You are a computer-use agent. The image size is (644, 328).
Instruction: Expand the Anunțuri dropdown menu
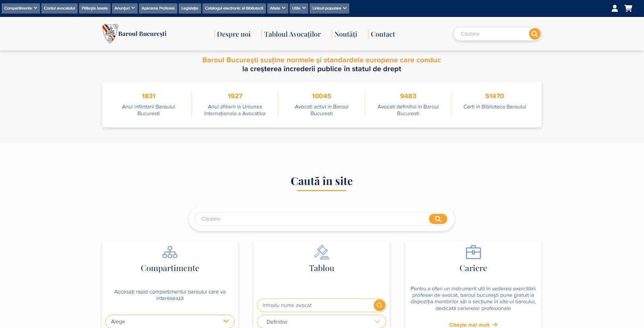click(x=124, y=8)
